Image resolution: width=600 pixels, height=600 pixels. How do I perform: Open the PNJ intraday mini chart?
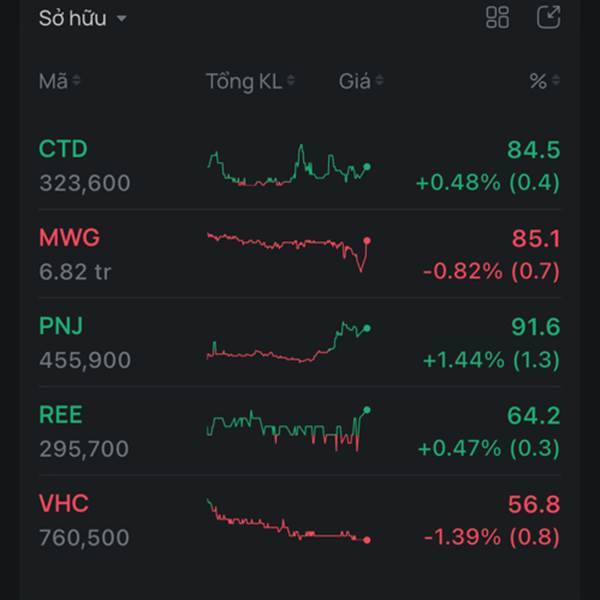click(x=289, y=342)
